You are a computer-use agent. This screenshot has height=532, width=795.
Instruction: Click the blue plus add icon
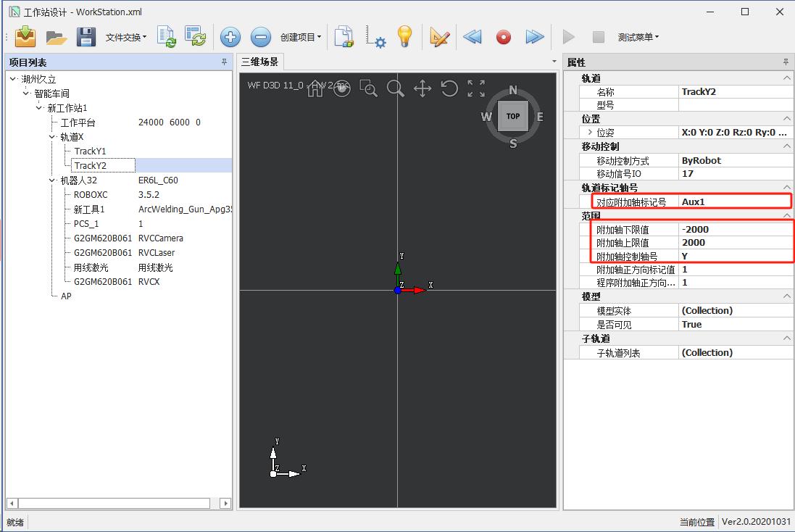pos(230,37)
